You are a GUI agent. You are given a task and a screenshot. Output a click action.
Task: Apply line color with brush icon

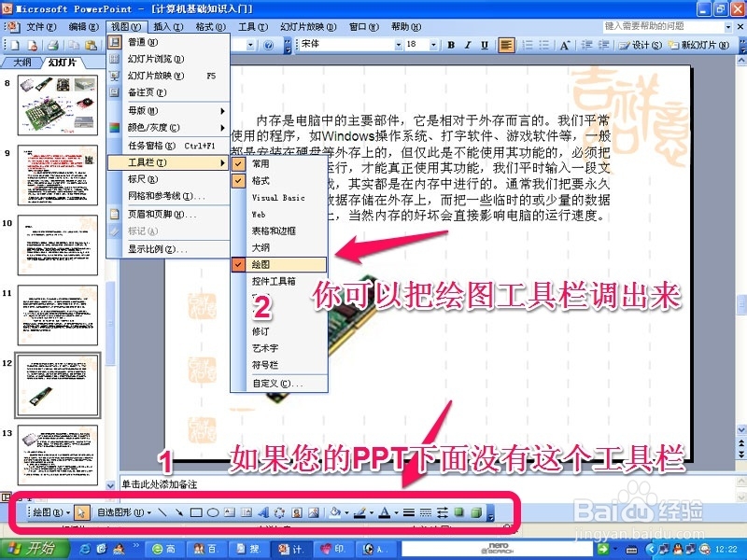point(360,512)
